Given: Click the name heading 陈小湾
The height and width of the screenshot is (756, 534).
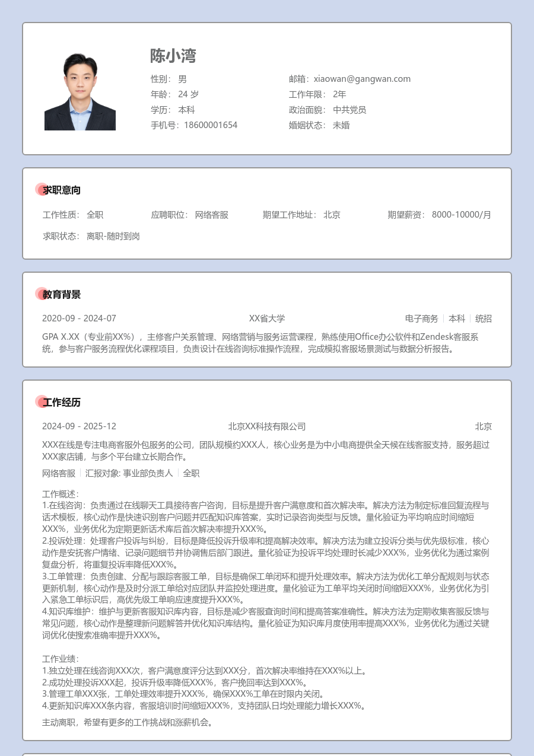Looking at the screenshot, I should [173, 56].
